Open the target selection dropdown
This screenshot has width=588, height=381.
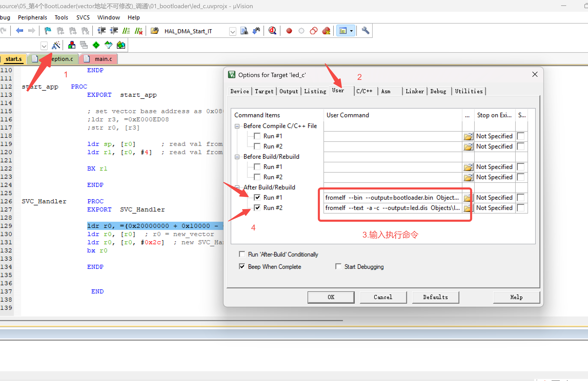44,46
